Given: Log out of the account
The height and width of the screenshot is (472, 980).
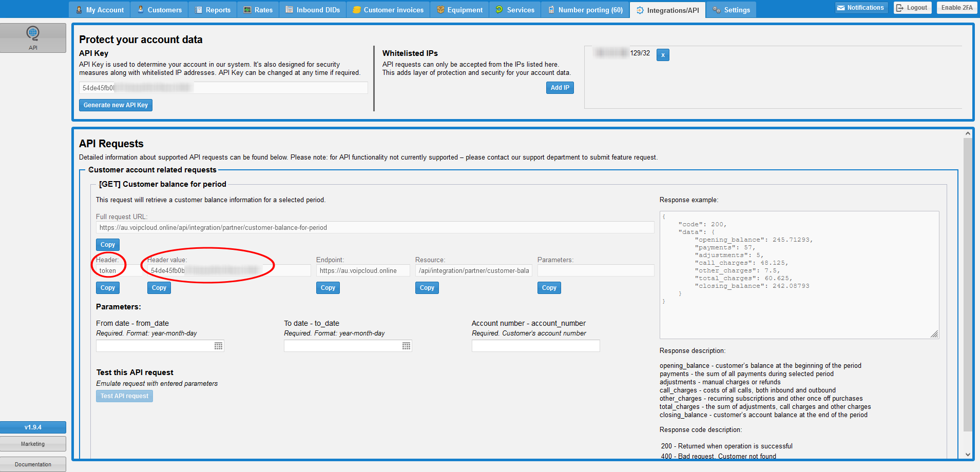Looking at the screenshot, I should 912,8.
